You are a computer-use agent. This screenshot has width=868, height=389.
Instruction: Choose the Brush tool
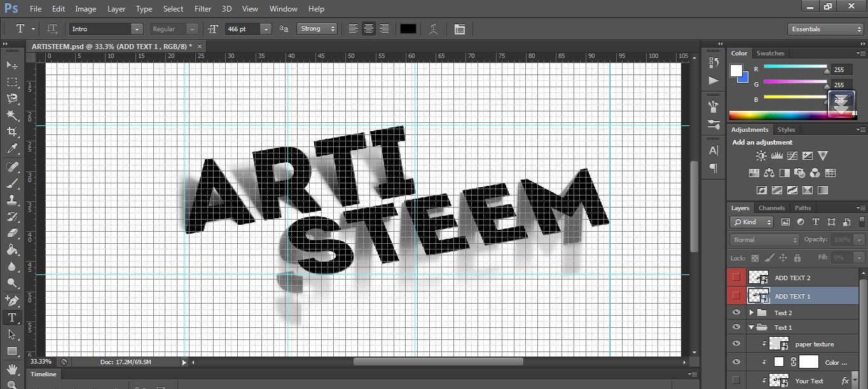(x=12, y=183)
